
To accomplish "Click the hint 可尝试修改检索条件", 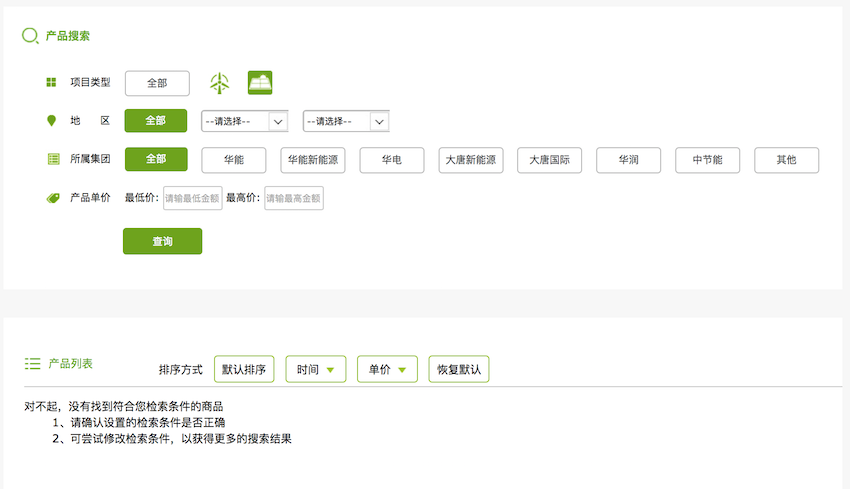I will (120, 439).
